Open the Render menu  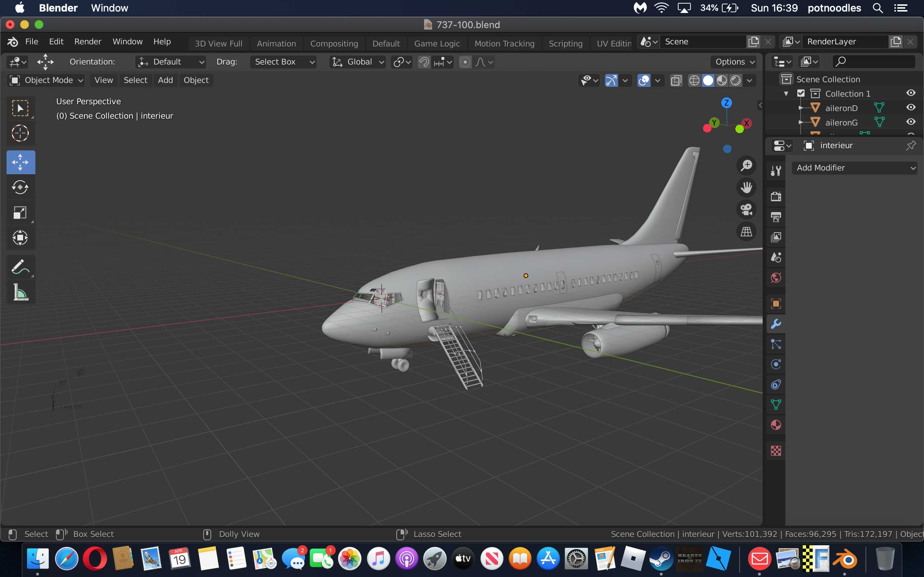pyautogui.click(x=87, y=41)
